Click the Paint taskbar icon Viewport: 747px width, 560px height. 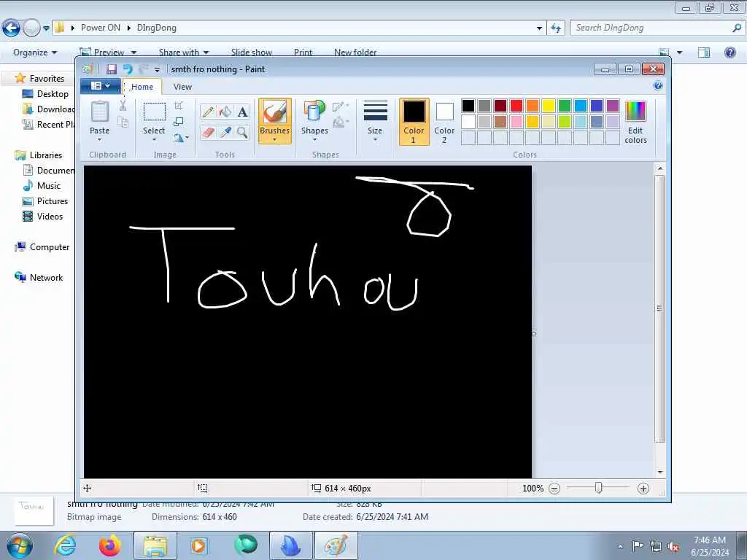click(x=336, y=545)
